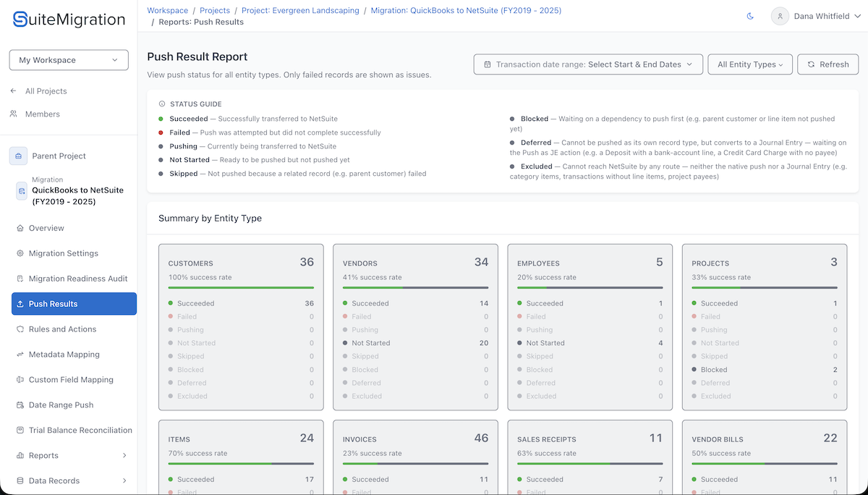This screenshot has height=495, width=868.
Task: Click the user avatar icon
Action: pos(780,16)
